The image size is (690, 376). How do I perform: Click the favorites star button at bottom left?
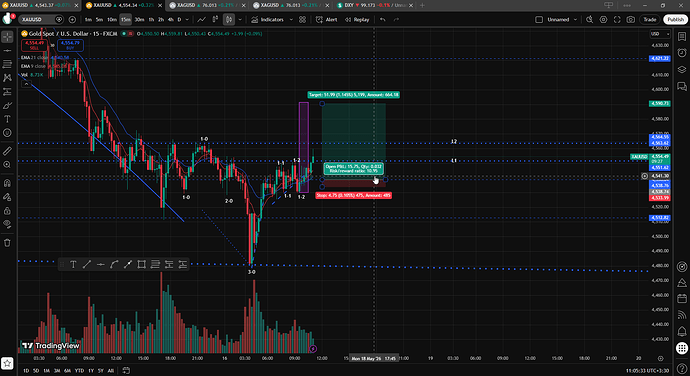point(7,363)
